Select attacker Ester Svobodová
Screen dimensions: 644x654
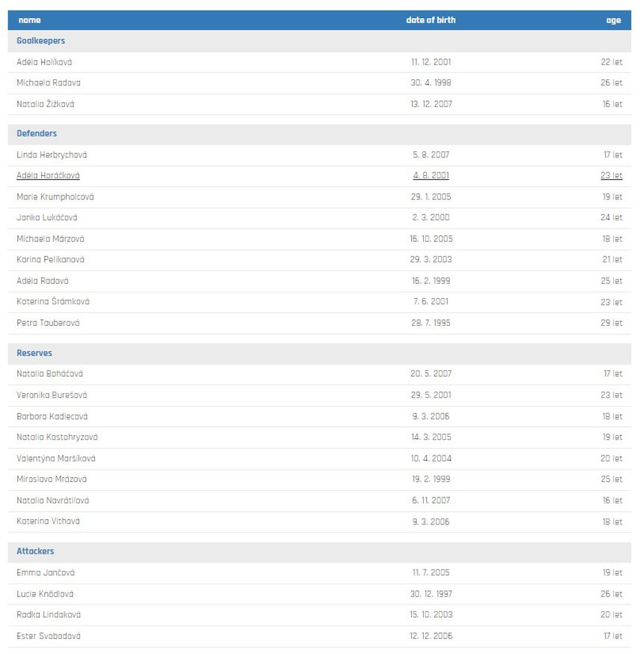49,636
